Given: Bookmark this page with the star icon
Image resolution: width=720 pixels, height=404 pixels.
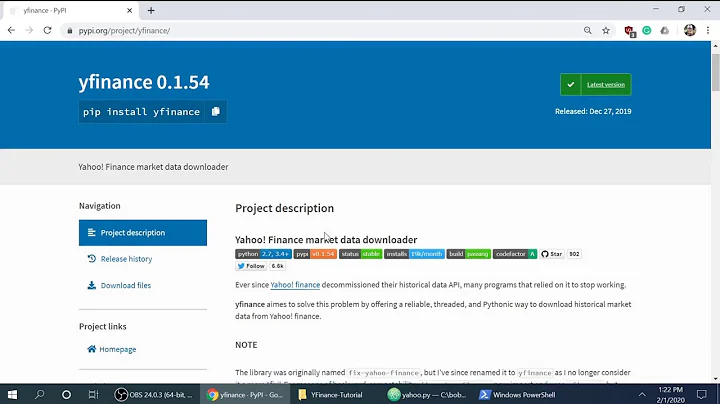Looking at the screenshot, I should [606, 30].
